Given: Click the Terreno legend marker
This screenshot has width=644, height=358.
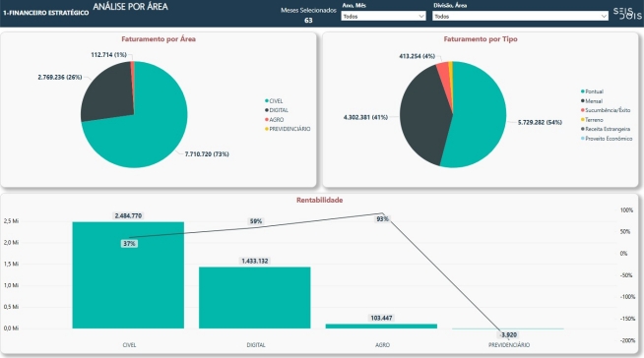Looking at the screenshot, I should coord(582,119).
